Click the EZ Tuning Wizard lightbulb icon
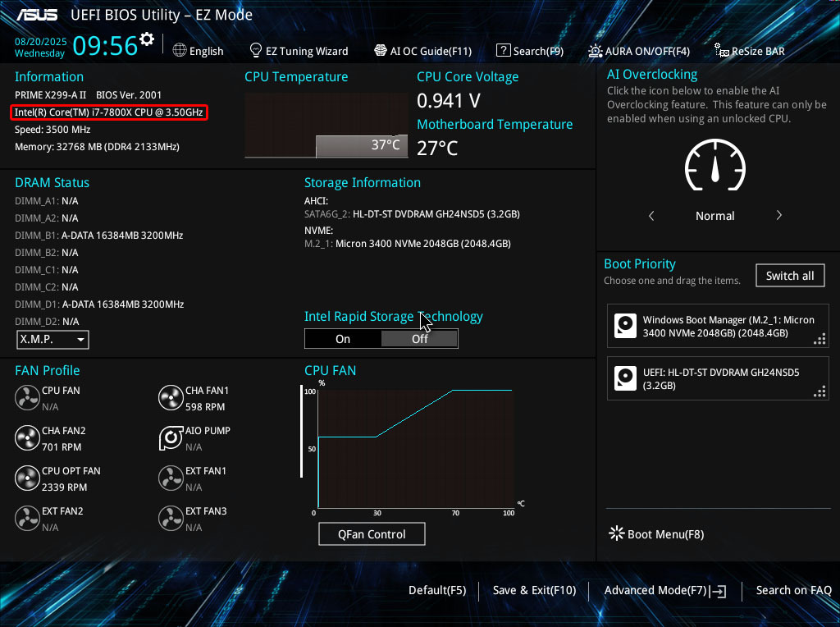The width and height of the screenshot is (840, 627). point(256,50)
